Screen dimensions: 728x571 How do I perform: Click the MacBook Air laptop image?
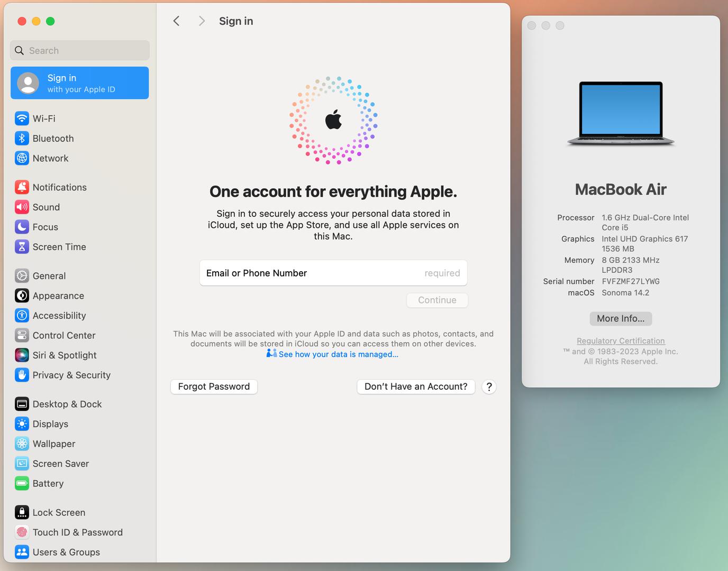(621, 114)
